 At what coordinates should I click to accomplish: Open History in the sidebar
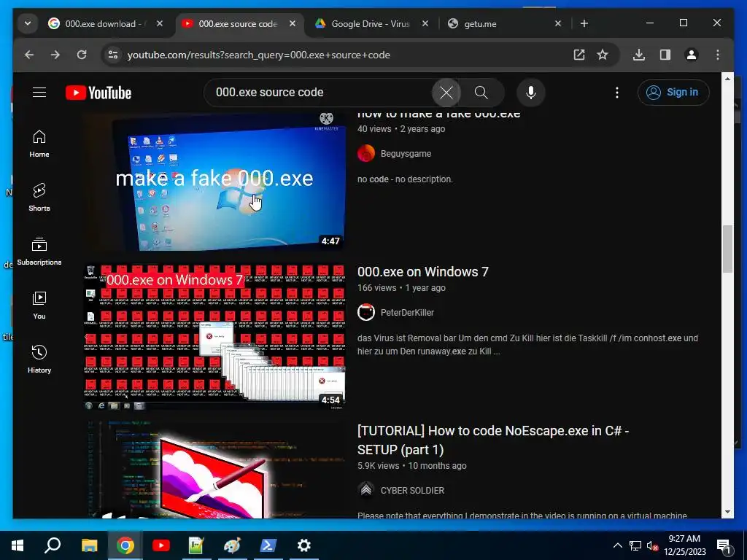coord(39,359)
